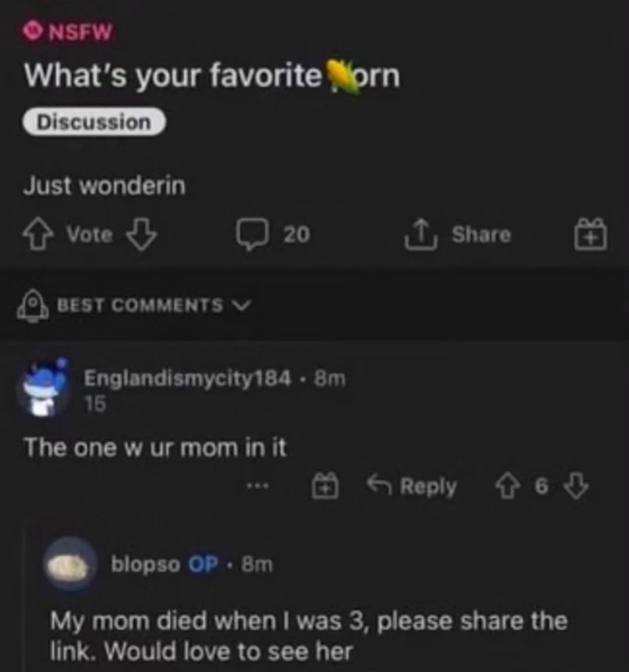Open the Discussion flair tag
Screen dimensions: 629x672
pos(94,123)
